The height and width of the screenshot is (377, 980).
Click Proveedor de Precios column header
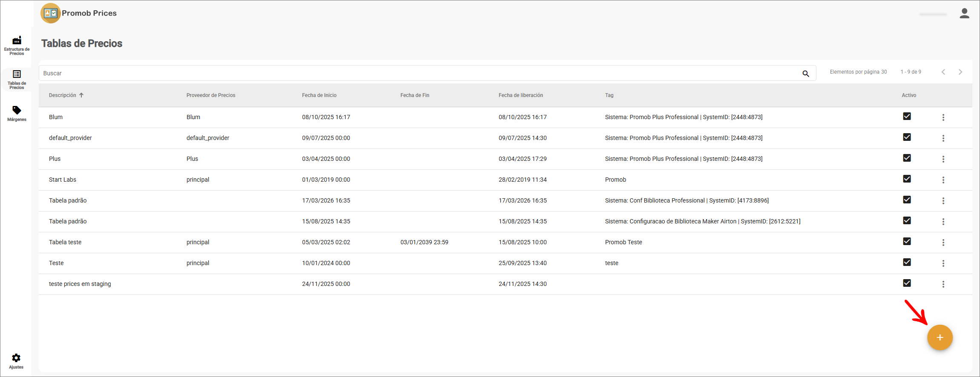coord(211,95)
